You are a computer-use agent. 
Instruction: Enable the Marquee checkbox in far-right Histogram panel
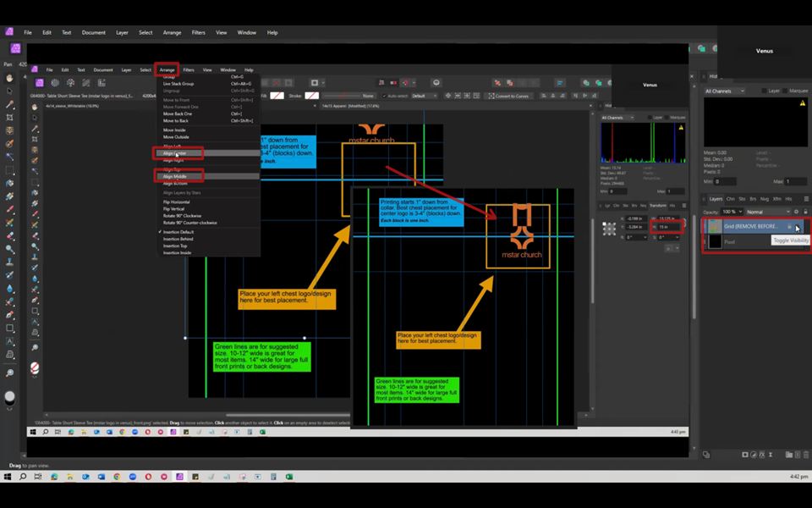787,91
